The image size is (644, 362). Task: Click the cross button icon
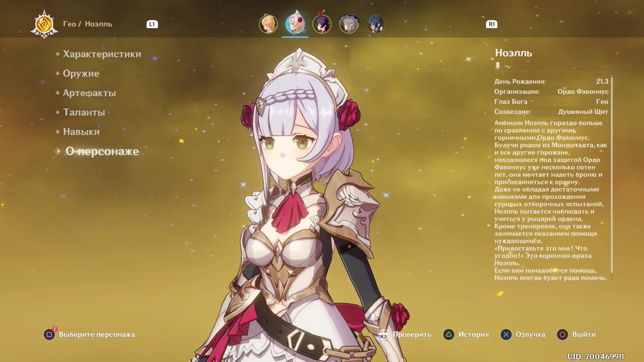coord(506,335)
